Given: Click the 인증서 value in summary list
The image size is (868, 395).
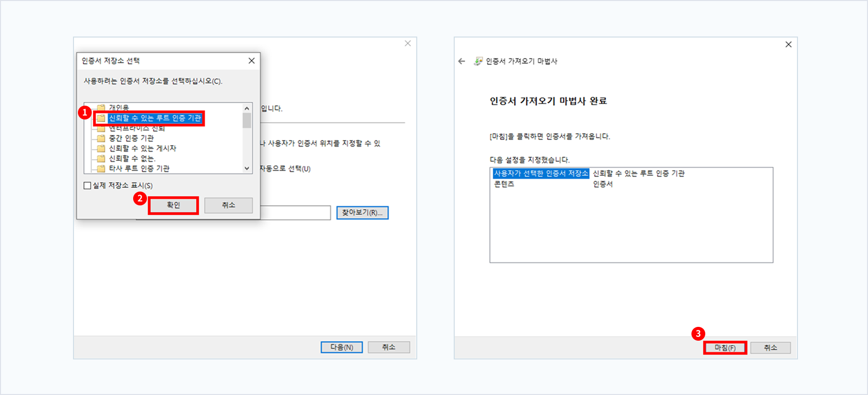Looking at the screenshot, I should 603,184.
